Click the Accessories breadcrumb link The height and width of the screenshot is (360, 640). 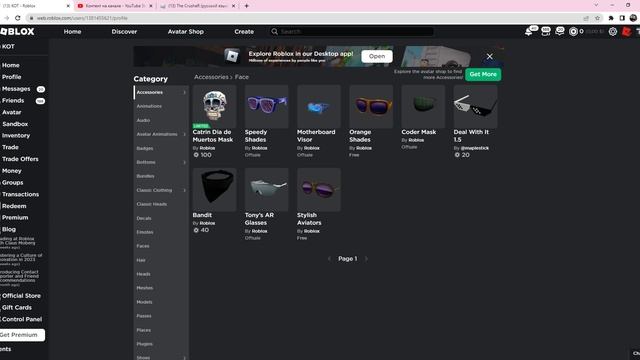[211, 77]
